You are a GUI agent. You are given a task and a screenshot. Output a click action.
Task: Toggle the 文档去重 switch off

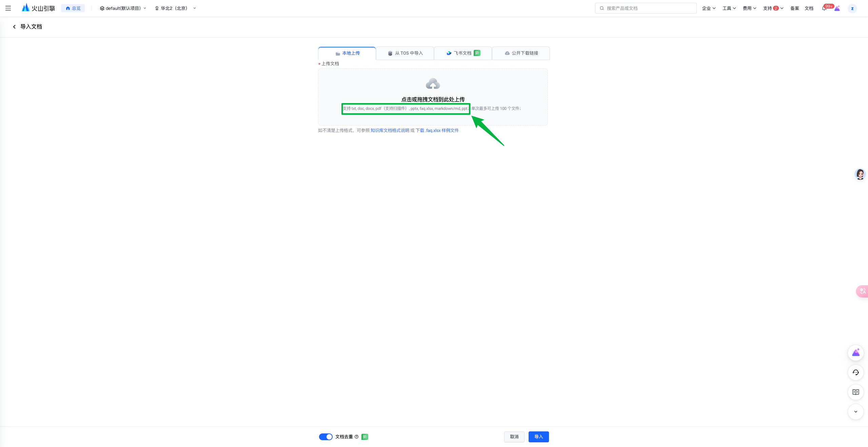coord(325,437)
